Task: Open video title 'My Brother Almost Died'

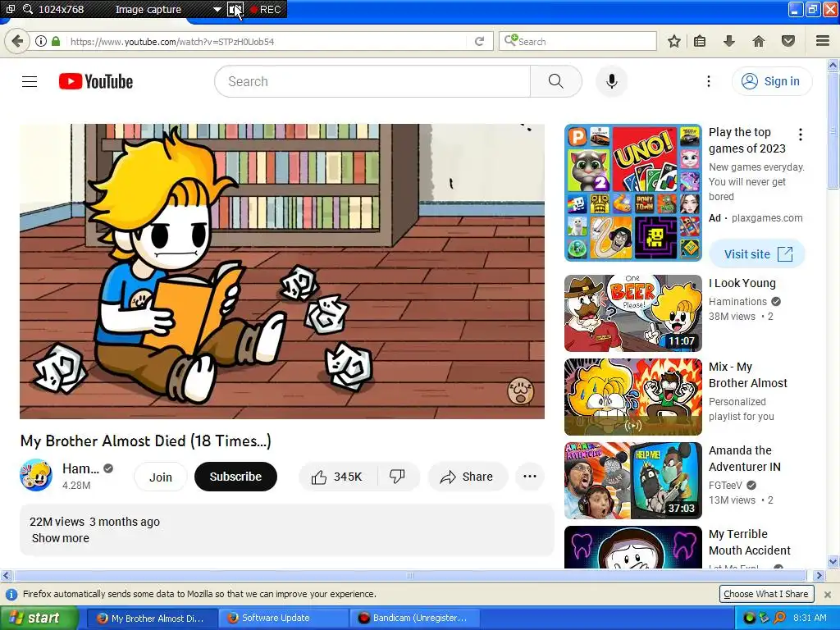Action: click(x=146, y=441)
